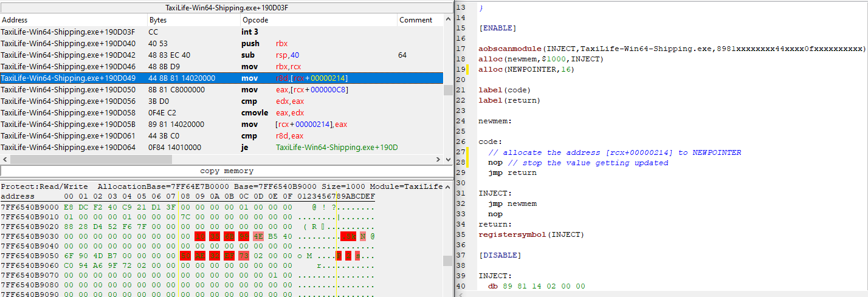Viewport: 868px width, 297px height.
Task: Click the yellow gutter marker on line 27
Action: [468, 152]
